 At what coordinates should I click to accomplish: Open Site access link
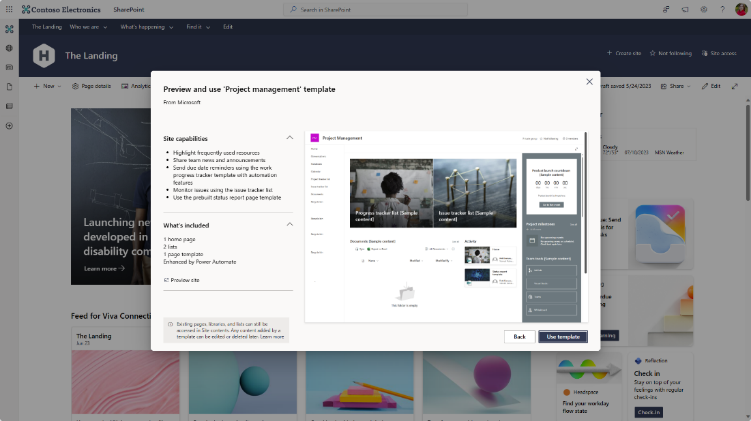719,53
